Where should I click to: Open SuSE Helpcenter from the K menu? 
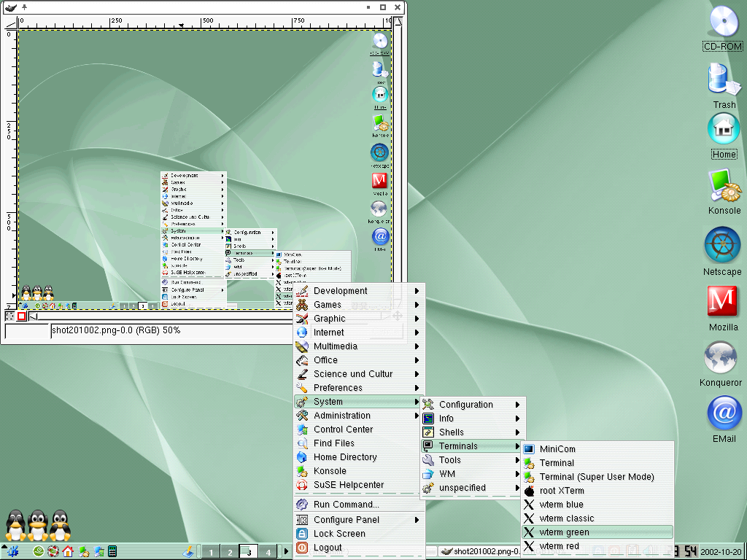[359, 485]
